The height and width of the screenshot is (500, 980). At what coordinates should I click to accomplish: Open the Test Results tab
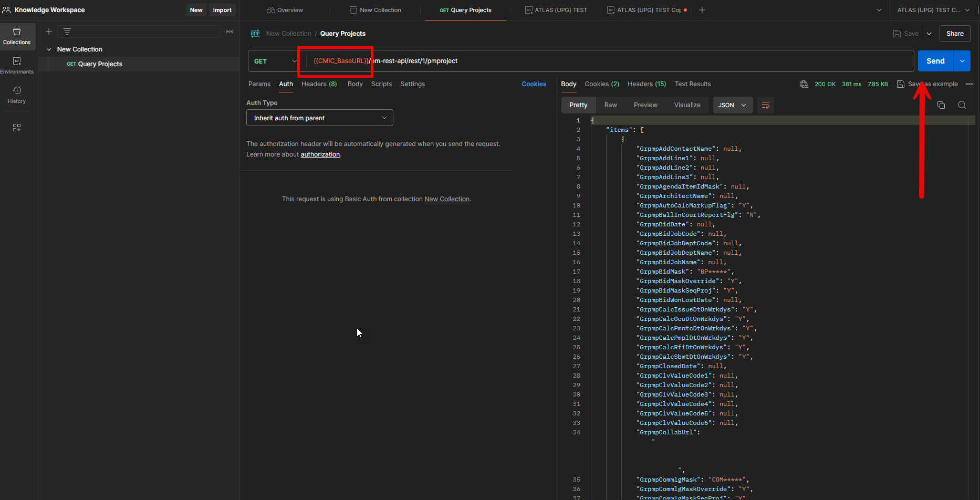(693, 84)
